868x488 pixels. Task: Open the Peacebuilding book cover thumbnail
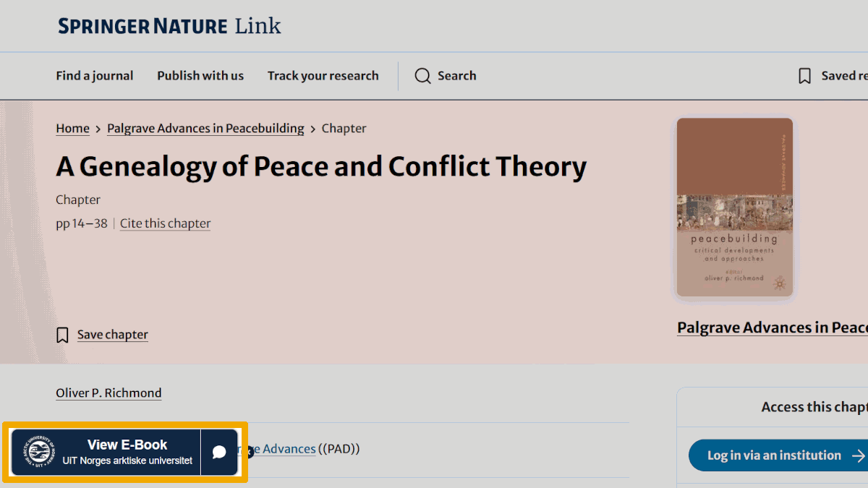pos(735,207)
